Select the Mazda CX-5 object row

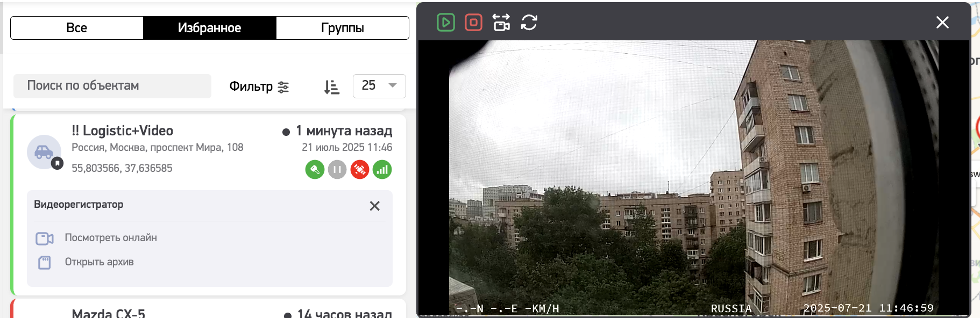(209, 309)
